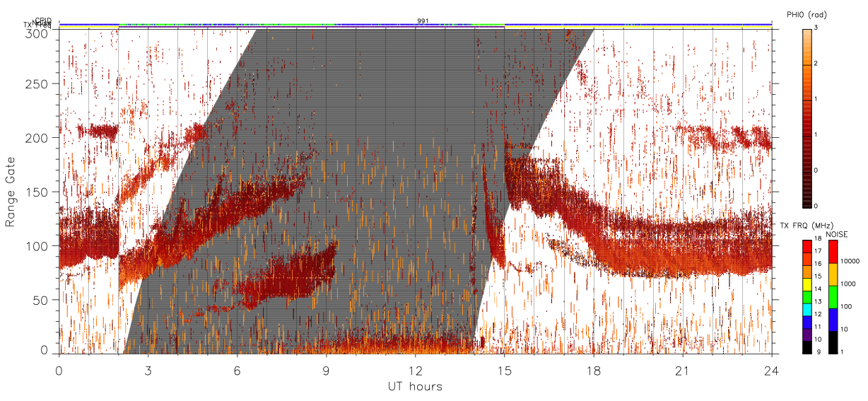Click the '991' CPID label at top
868x401 pixels.
pyautogui.click(x=423, y=21)
